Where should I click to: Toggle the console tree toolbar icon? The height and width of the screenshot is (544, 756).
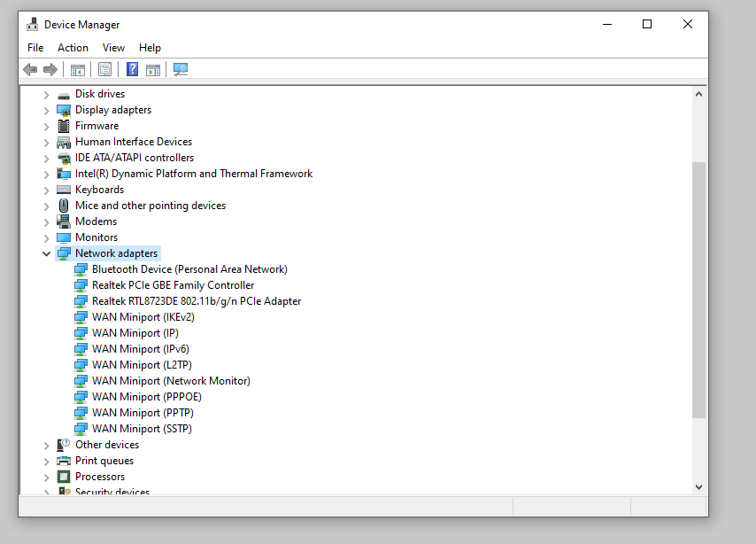click(x=78, y=69)
